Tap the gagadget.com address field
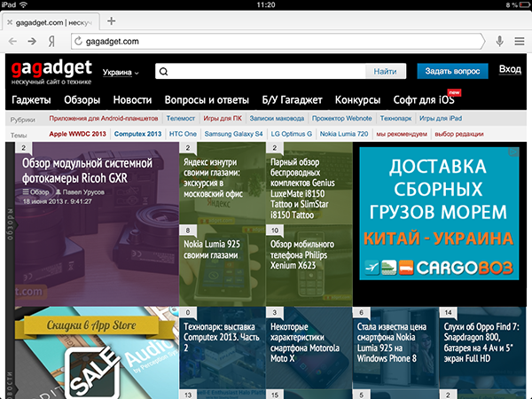 coord(278,42)
